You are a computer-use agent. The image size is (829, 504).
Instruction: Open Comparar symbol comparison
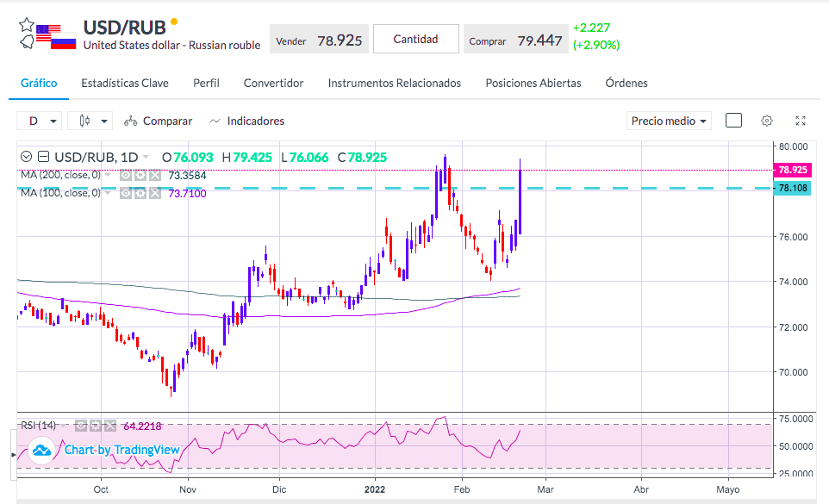pyautogui.click(x=158, y=121)
